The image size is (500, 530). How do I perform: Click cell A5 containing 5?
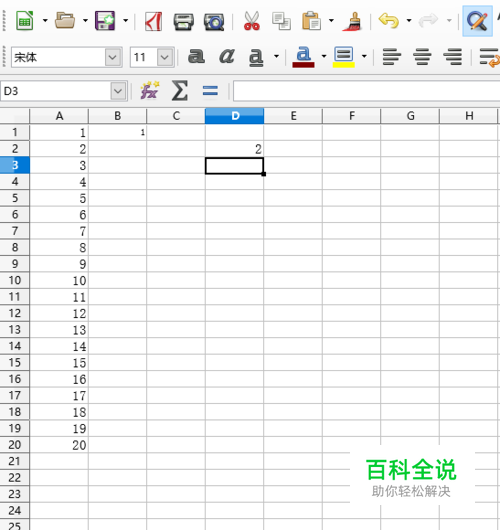click(59, 198)
